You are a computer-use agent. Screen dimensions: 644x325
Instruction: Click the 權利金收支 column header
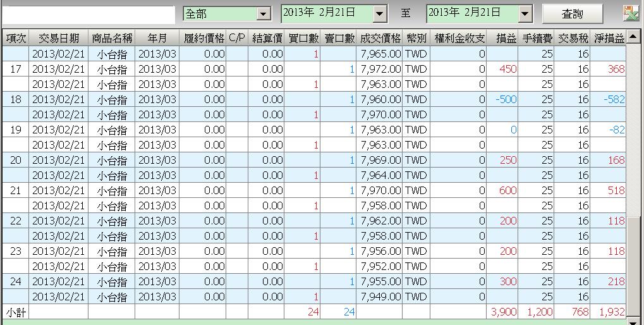coord(458,38)
